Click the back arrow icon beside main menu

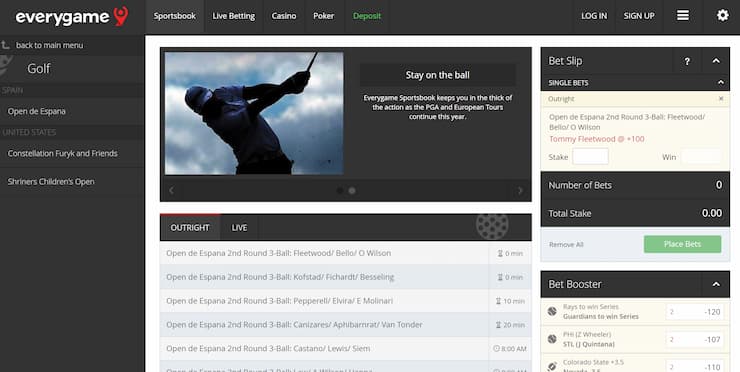(x=5, y=45)
